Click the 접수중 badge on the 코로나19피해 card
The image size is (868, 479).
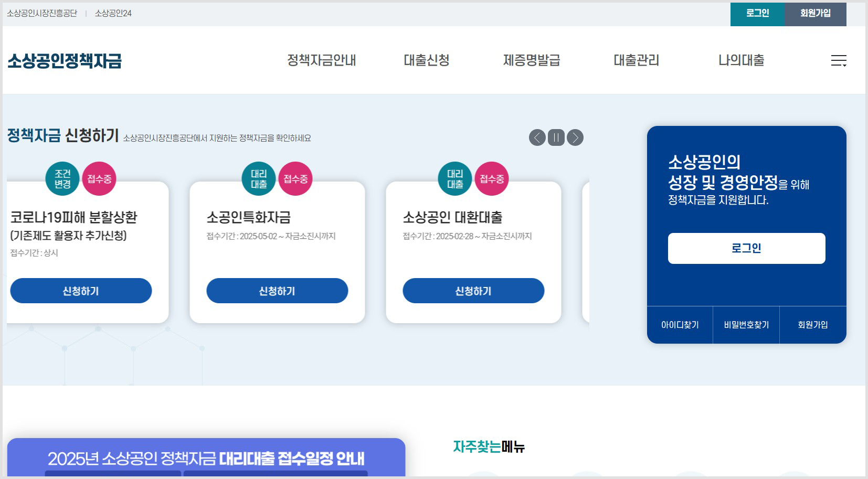[100, 178]
